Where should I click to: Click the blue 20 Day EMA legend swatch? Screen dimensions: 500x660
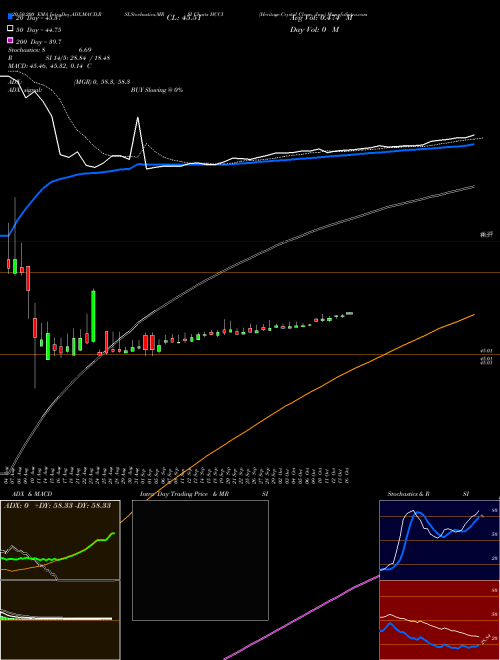[10, 17]
